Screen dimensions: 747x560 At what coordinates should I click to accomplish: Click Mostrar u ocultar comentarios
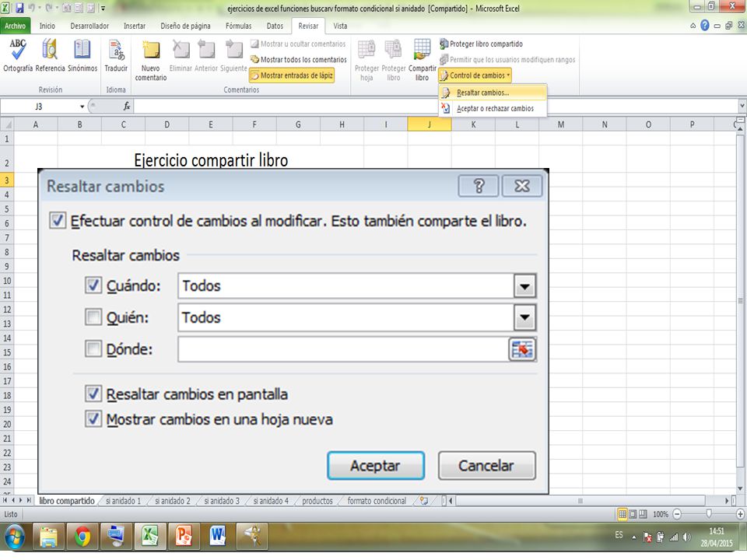point(298,44)
